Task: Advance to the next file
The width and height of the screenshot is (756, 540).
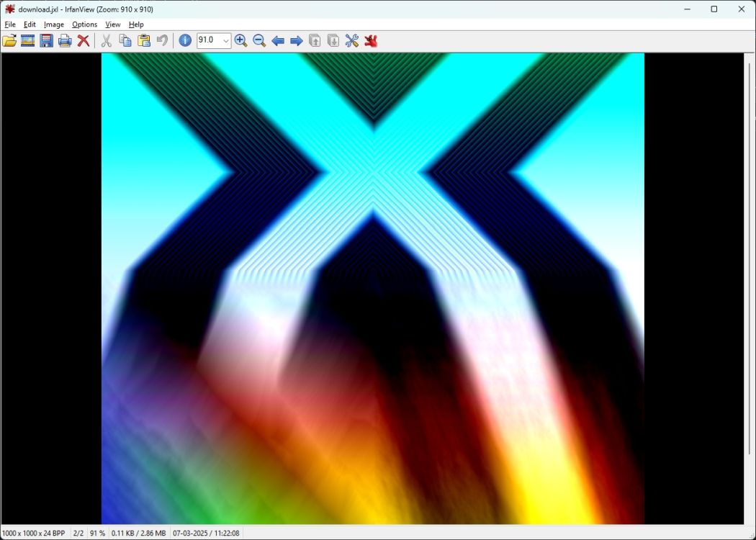Action: point(296,41)
